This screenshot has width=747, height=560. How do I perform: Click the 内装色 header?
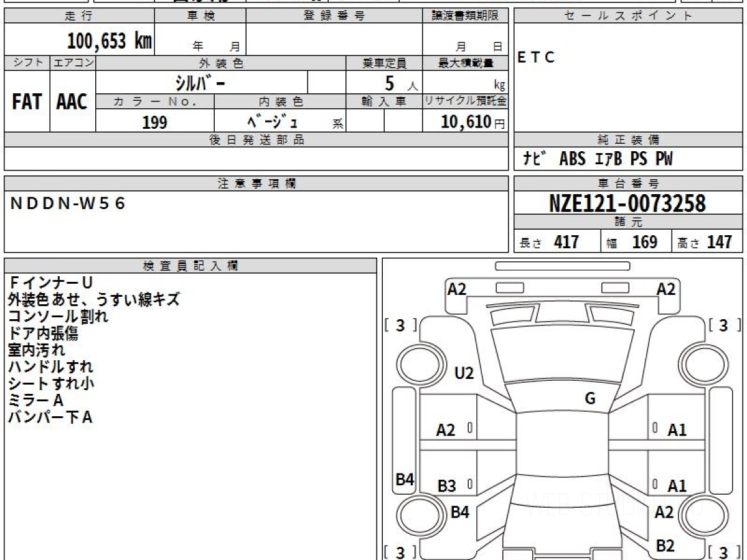(280, 101)
